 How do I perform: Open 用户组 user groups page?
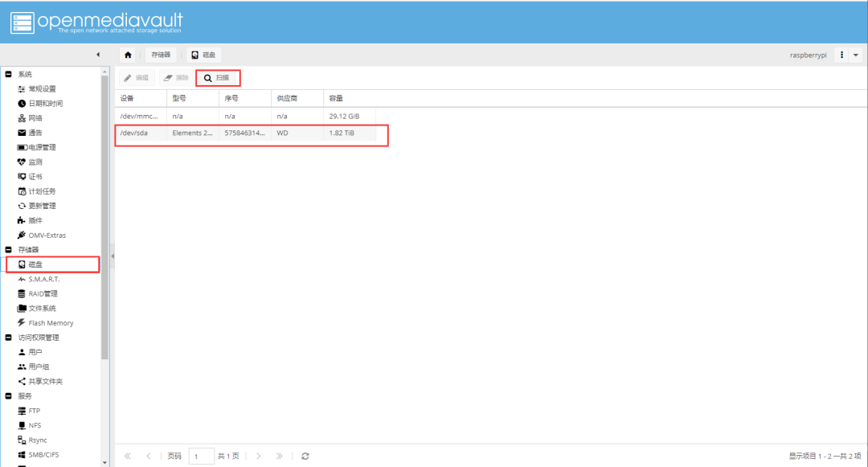(39, 367)
